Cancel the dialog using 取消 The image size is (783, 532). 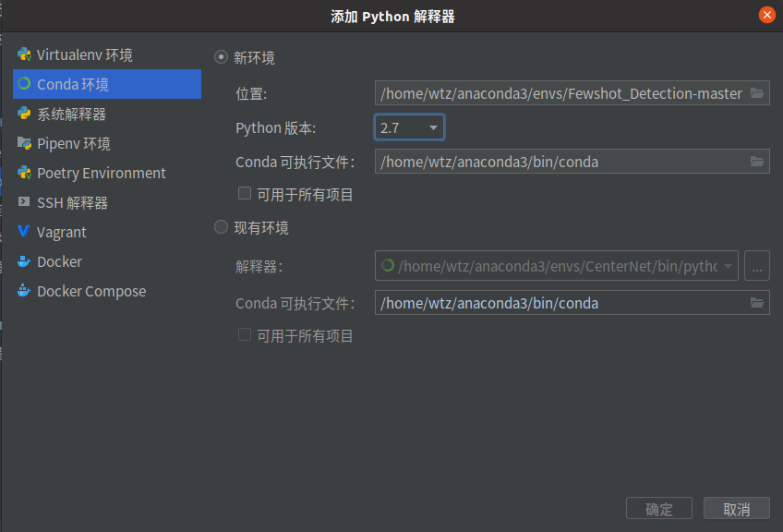[736, 508]
